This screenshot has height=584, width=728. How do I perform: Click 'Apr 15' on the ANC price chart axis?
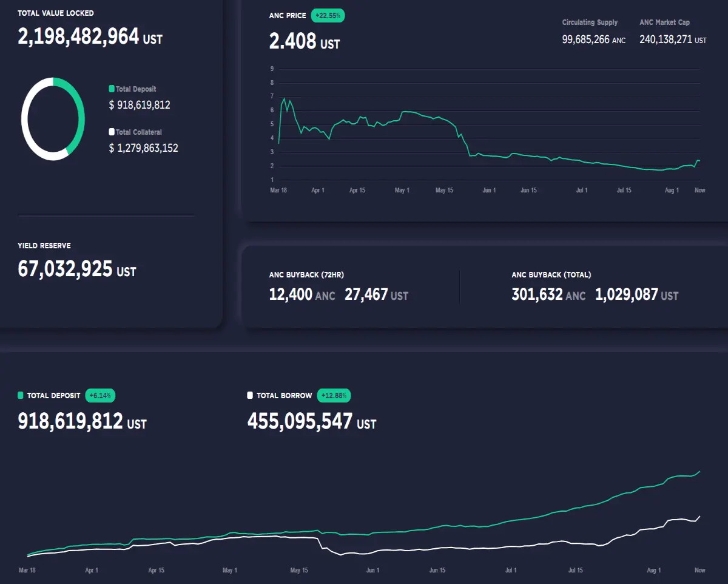click(x=357, y=190)
